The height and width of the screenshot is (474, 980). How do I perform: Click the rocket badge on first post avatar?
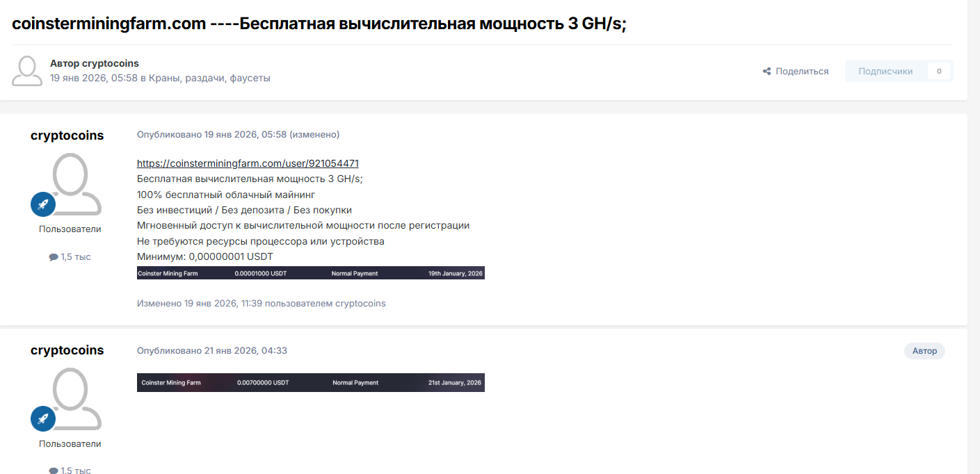(42, 204)
